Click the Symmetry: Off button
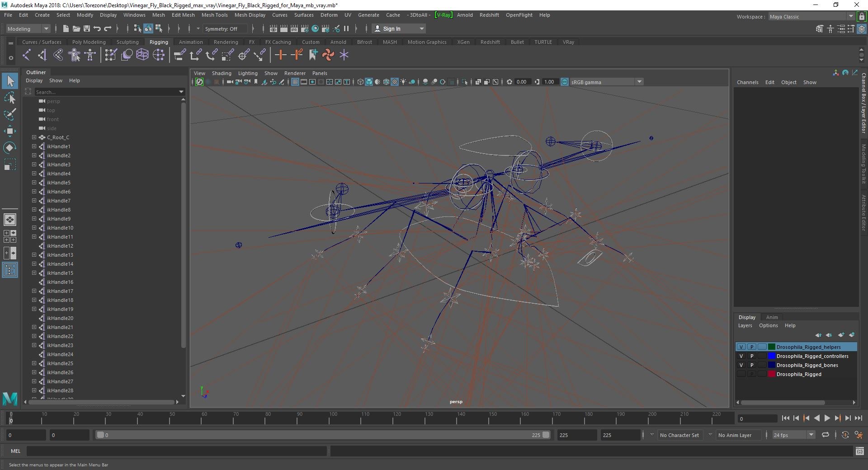The height and width of the screenshot is (470, 868). 225,28
